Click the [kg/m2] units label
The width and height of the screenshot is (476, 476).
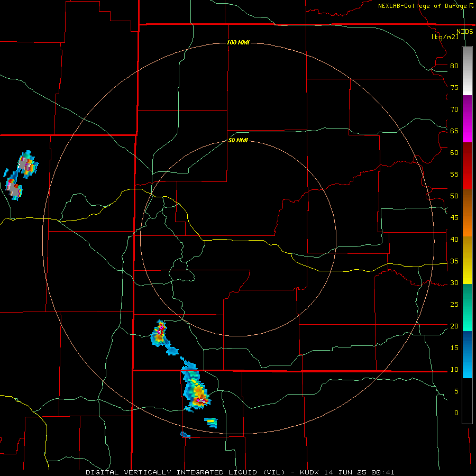[x=445, y=37]
